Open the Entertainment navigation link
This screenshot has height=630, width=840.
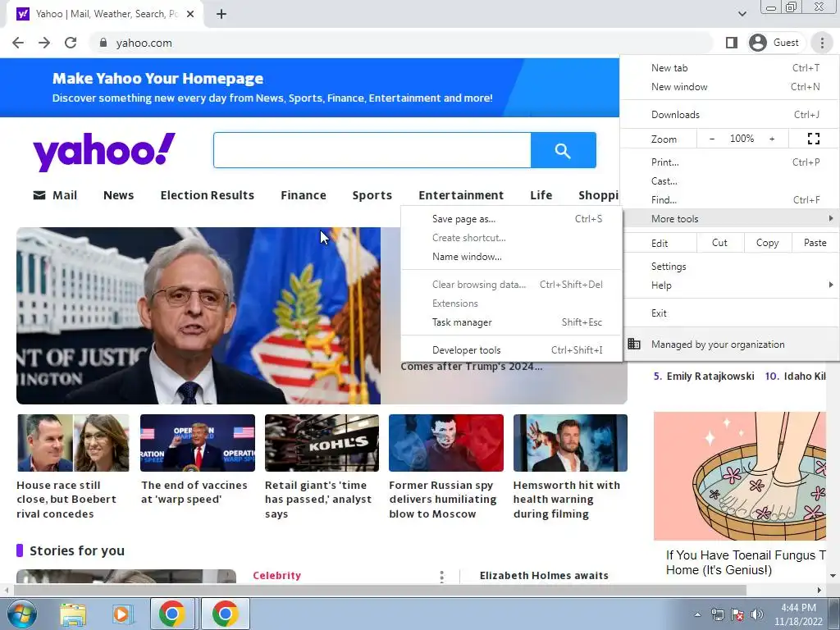[461, 195]
